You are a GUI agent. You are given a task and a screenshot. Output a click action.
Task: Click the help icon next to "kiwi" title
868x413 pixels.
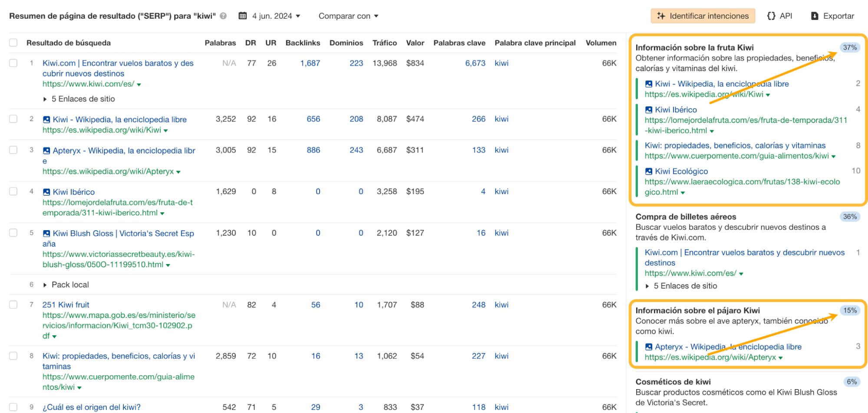pos(223,16)
